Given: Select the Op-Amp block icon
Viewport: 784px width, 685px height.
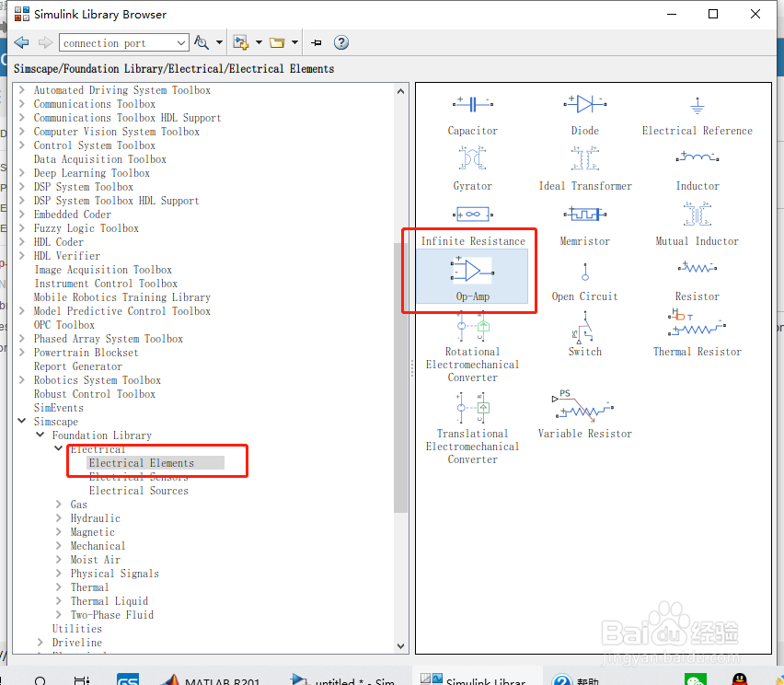Looking at the screenshot, I should (x=472, y=271).
